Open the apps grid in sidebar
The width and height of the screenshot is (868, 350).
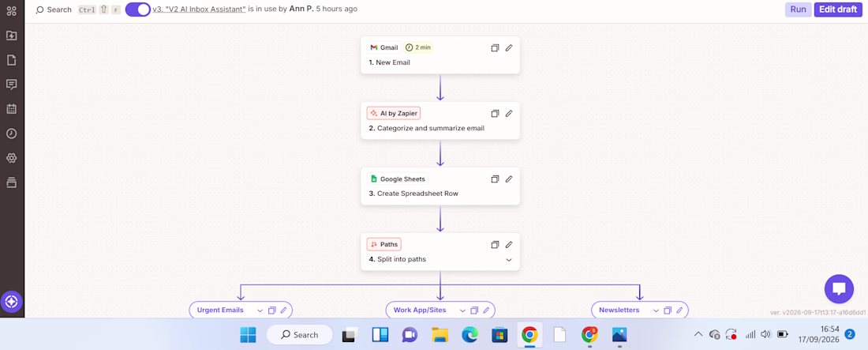[x=11, y=11]
